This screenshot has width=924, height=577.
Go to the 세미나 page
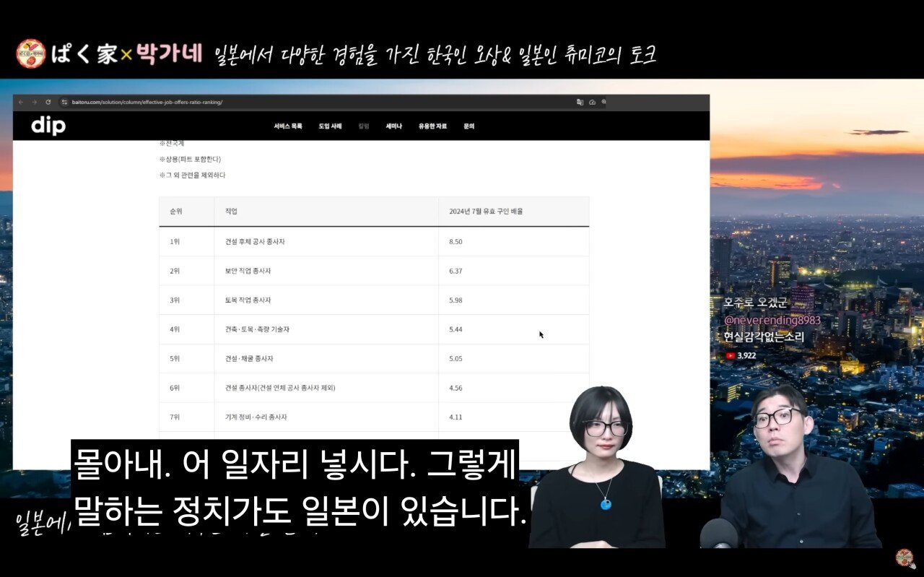point(393,126)
